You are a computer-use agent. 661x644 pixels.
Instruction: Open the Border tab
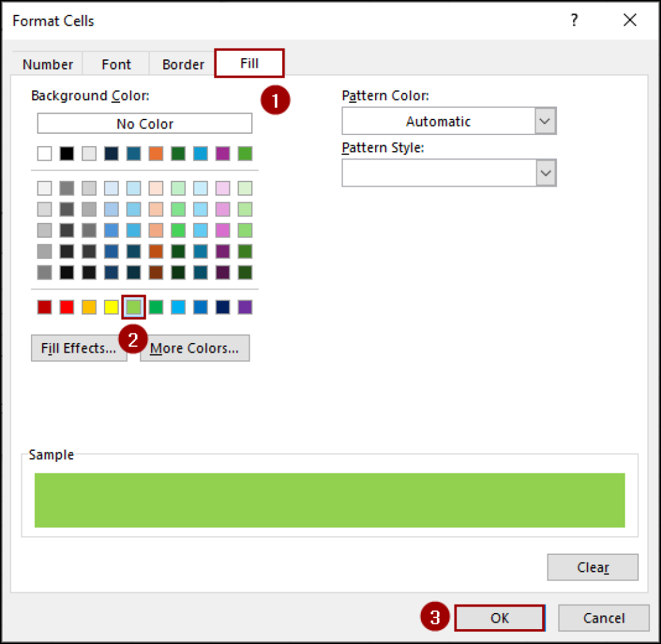[x=183, y=64]
